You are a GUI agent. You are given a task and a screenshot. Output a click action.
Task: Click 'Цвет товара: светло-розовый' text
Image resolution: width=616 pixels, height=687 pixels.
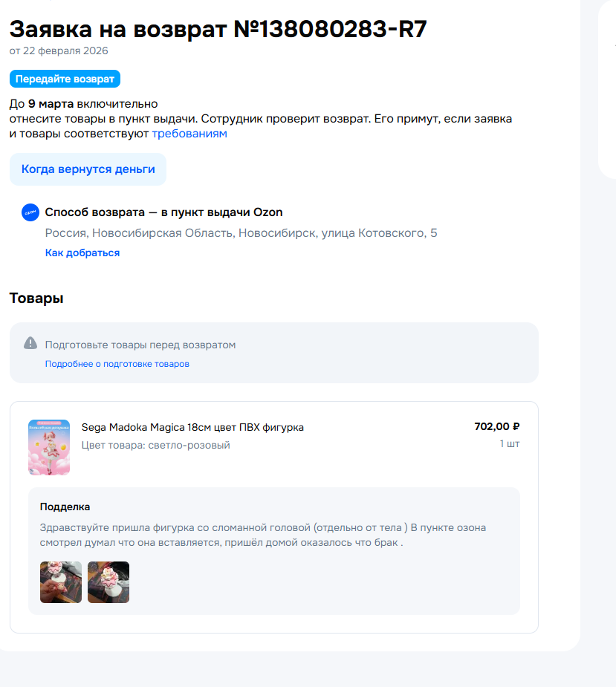click(x=155, y=445)
